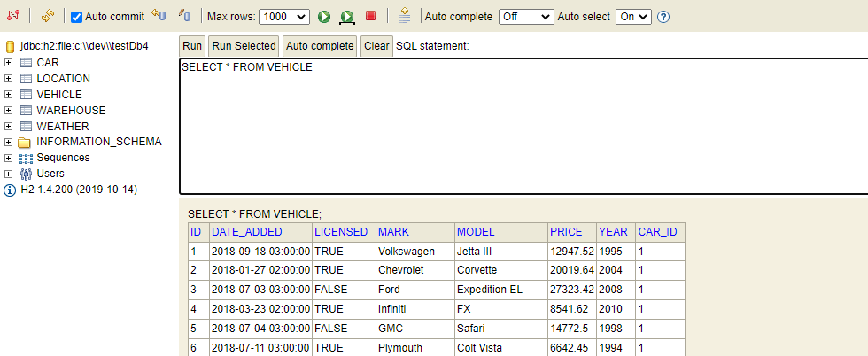Viewport: 868px width, 356px height.
Task: Click the Run Selected text button
Action: (x=244, y=46)
